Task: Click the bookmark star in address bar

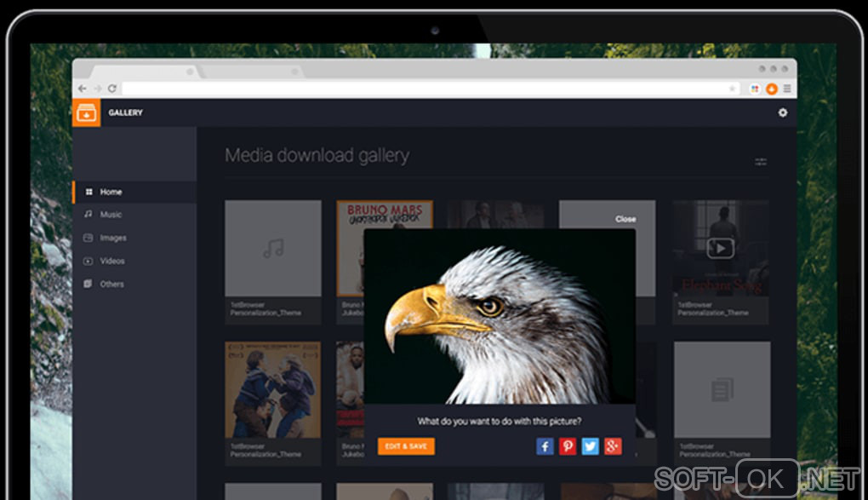Action: tap(732, 89)
